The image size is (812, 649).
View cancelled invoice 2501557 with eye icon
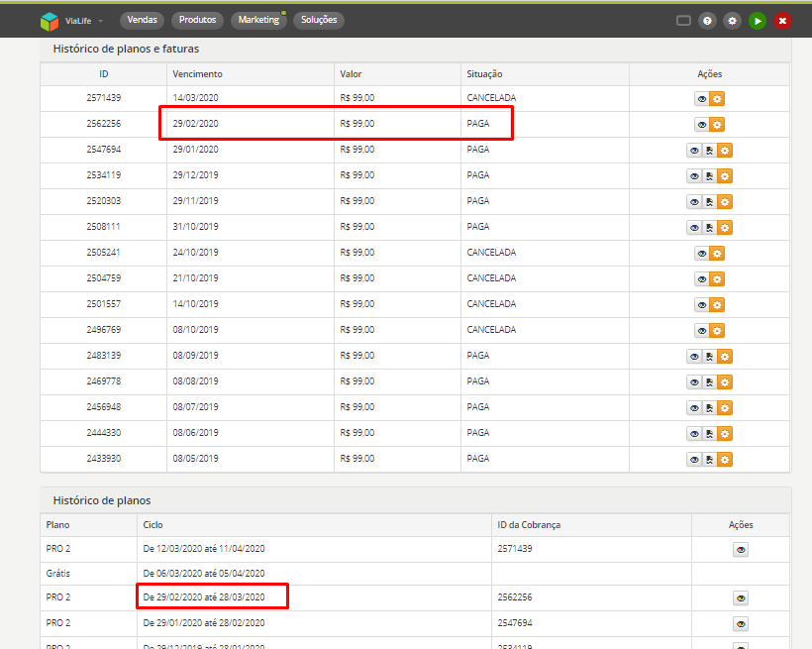702,305
